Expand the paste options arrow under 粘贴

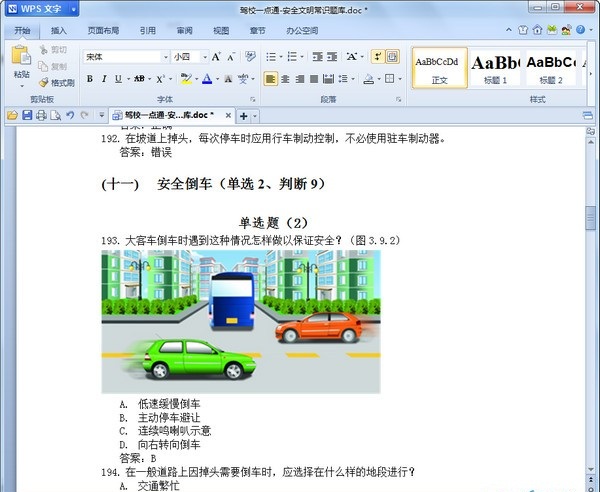click(x=22, y=86)
